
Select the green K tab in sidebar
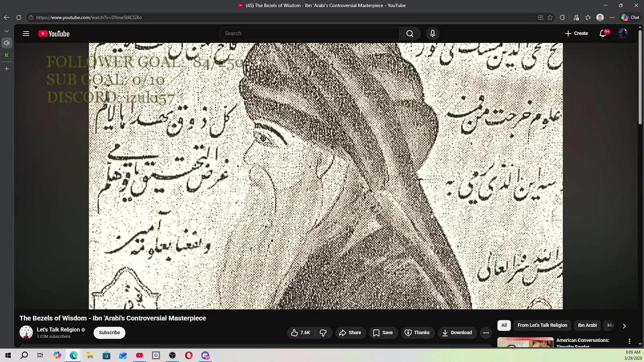coord(7,55)
